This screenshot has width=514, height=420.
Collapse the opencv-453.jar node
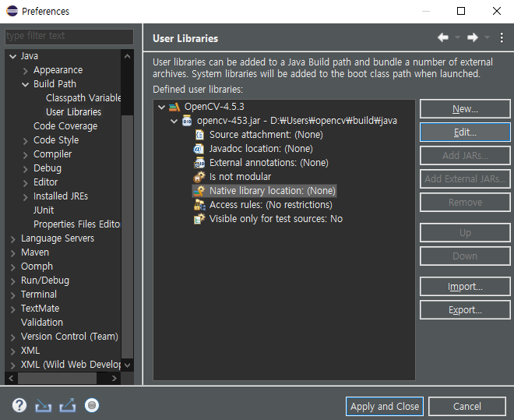click(x=174, y=122)
